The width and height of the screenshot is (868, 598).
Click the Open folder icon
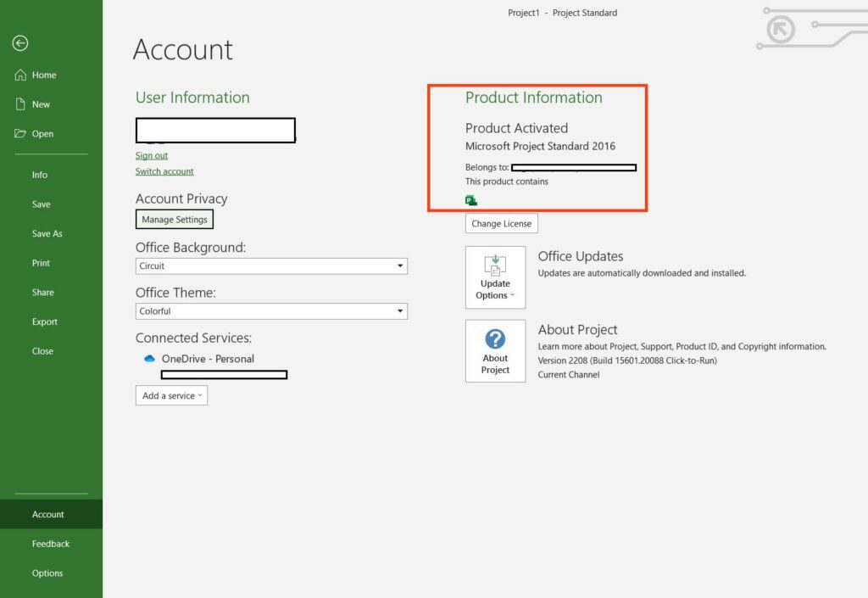click(20, 134)
